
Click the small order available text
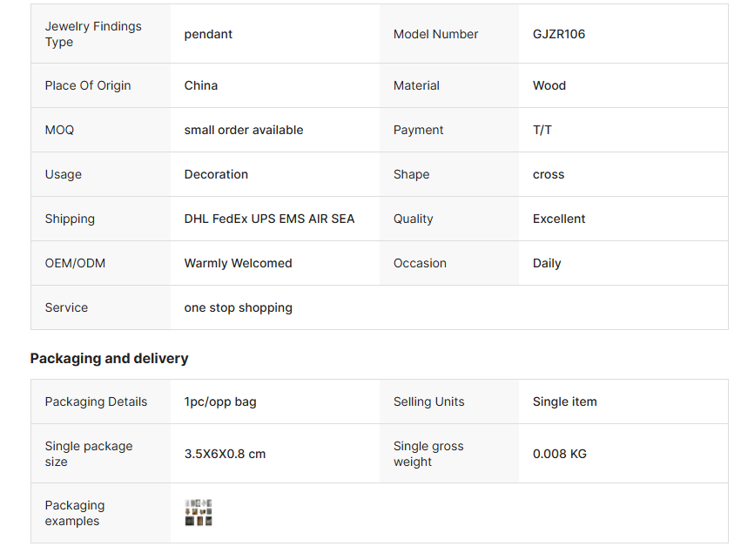[244, 130]
